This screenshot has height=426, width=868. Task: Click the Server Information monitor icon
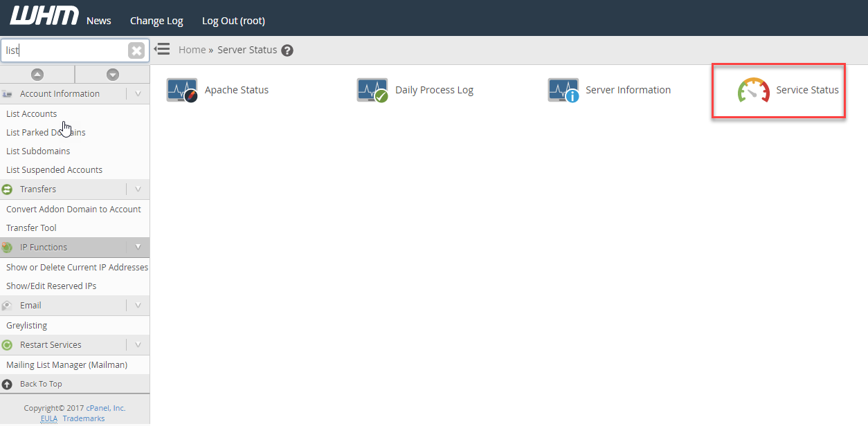tap(563, 91)
